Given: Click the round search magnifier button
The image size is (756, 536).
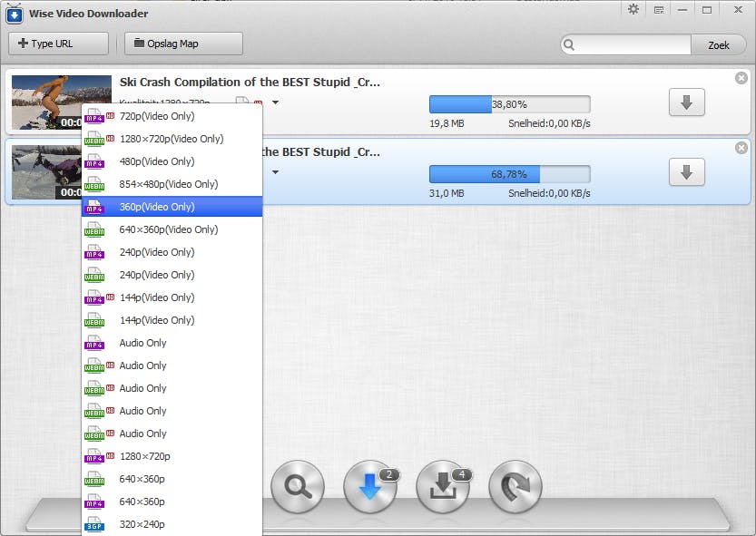Looking at the screenshot, I should click(x=298, y=486).
